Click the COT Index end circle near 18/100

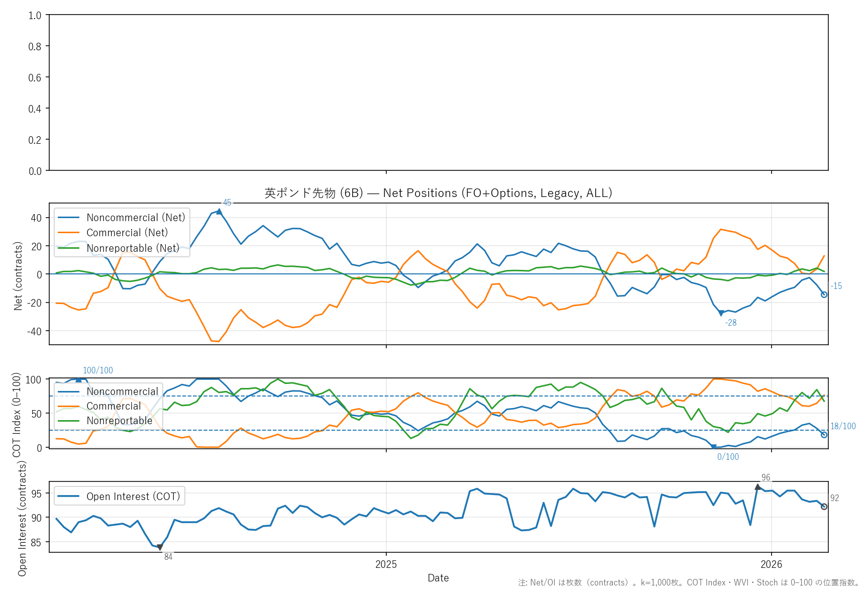click(824, 435)
